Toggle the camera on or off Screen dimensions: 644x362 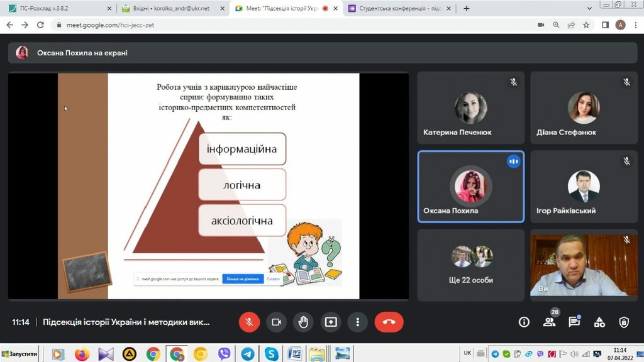[276, 322]
